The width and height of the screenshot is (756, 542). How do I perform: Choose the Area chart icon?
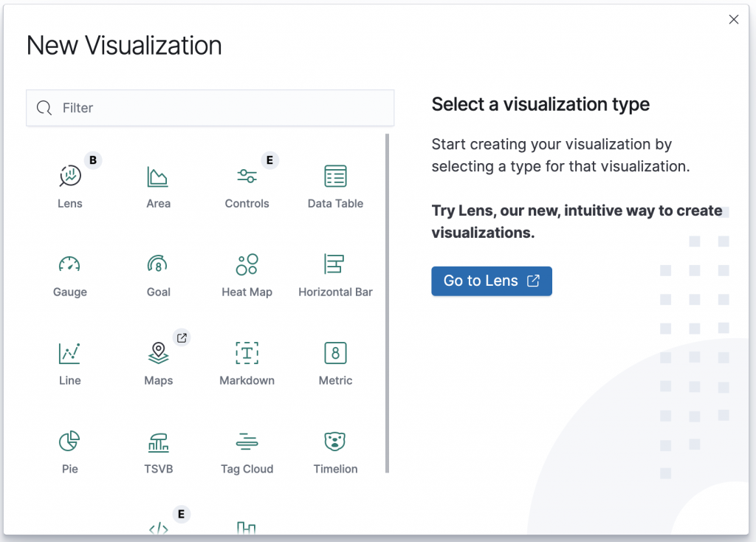[x=158, y=176]
